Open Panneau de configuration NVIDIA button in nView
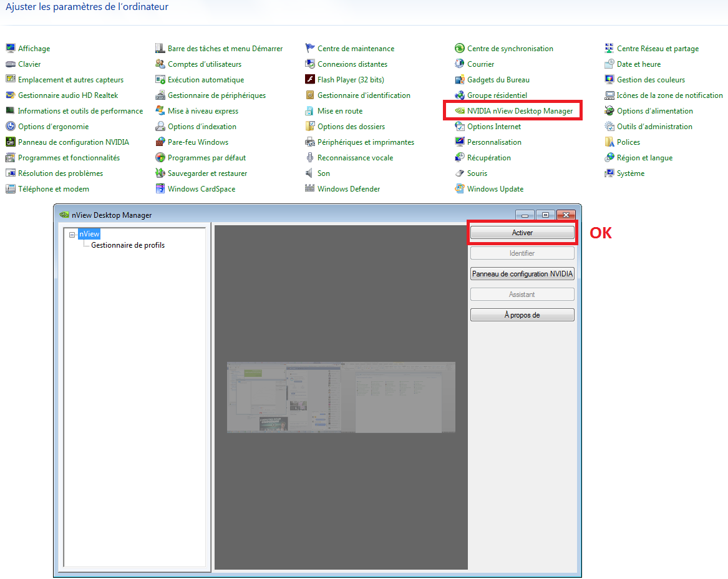Screen dimensions: 728x579 522,274
